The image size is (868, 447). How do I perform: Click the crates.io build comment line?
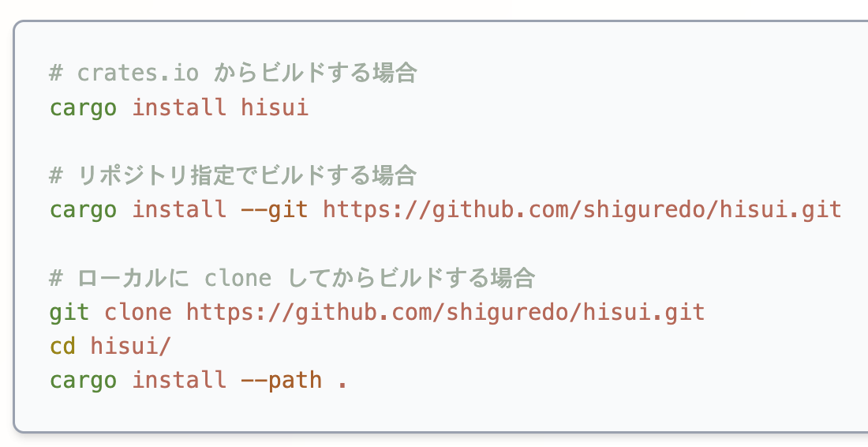pos(233,73)
